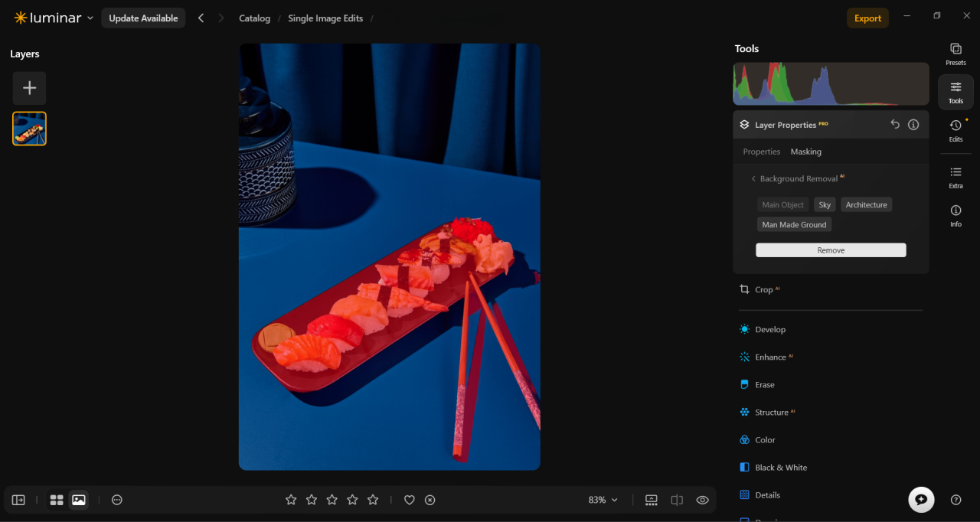Image resolution: width=980 pixels, height=522 pixels.
Task: Rate the image two stars
Action: (312, 500)
